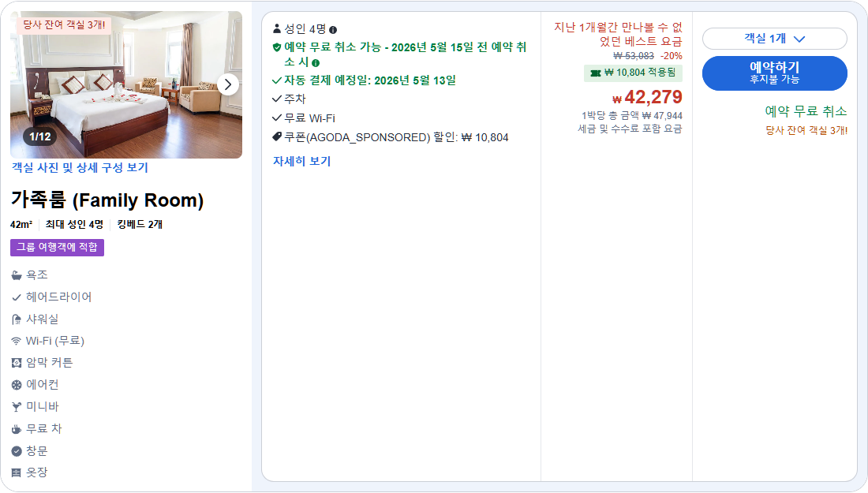The width and height of the screenshot is (868, 493).
Task: Click the green shield free-cancellation icon
Action: click(275, 47)
